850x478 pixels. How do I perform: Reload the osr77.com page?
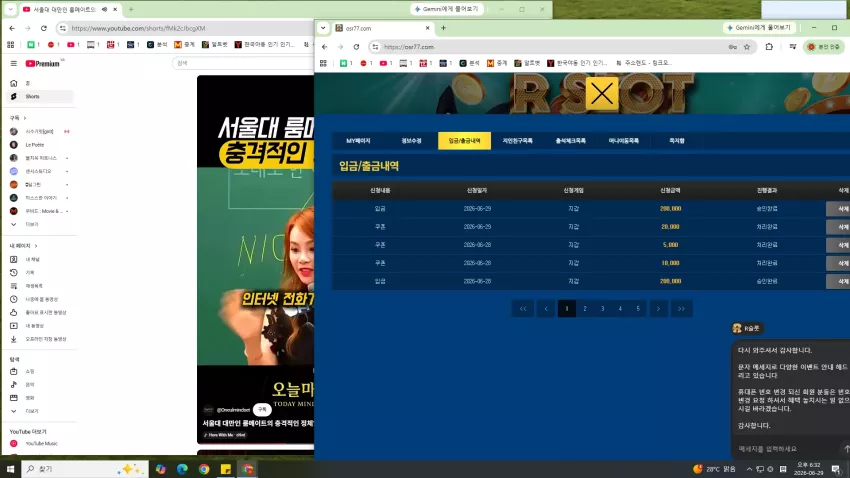[356, 47]
